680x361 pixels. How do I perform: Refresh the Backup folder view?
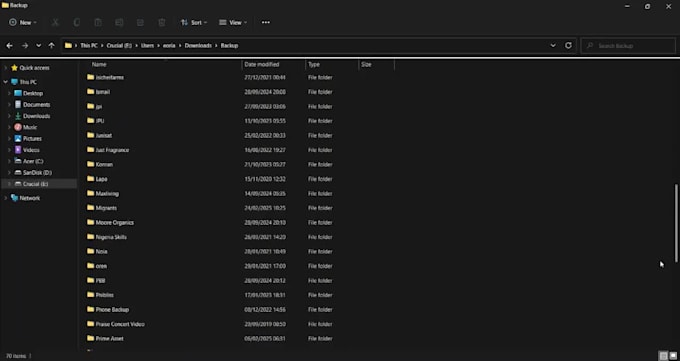(x=568, y=46)
